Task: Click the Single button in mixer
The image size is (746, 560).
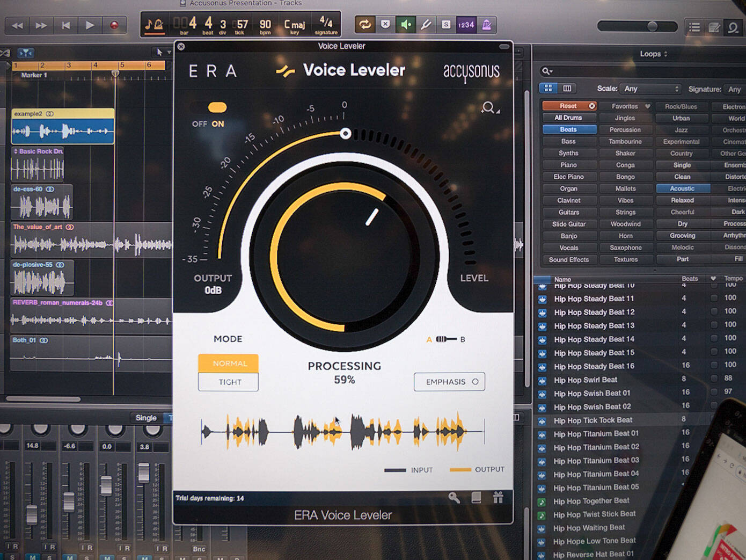Action: [x=146, y=418]
